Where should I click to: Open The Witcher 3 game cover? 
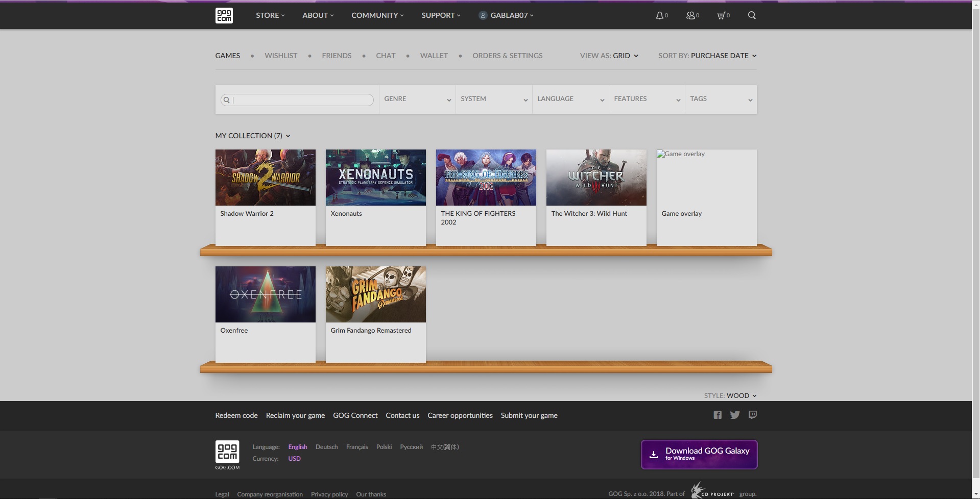point(596,178)
